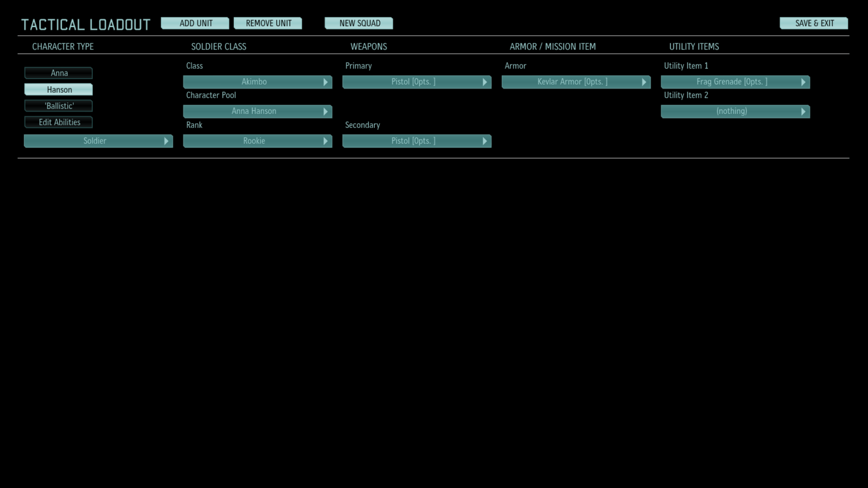The height and width of the screenshot is (488, 868).
Task: Click the arrow on the (nothing) dropdown
Action: coord(803,111)
